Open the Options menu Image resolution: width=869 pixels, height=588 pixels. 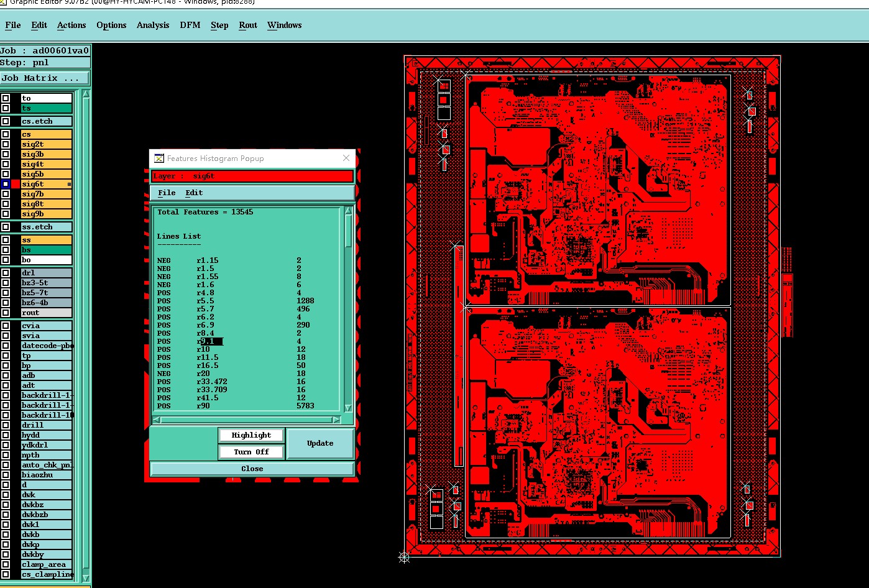[111, 25]
